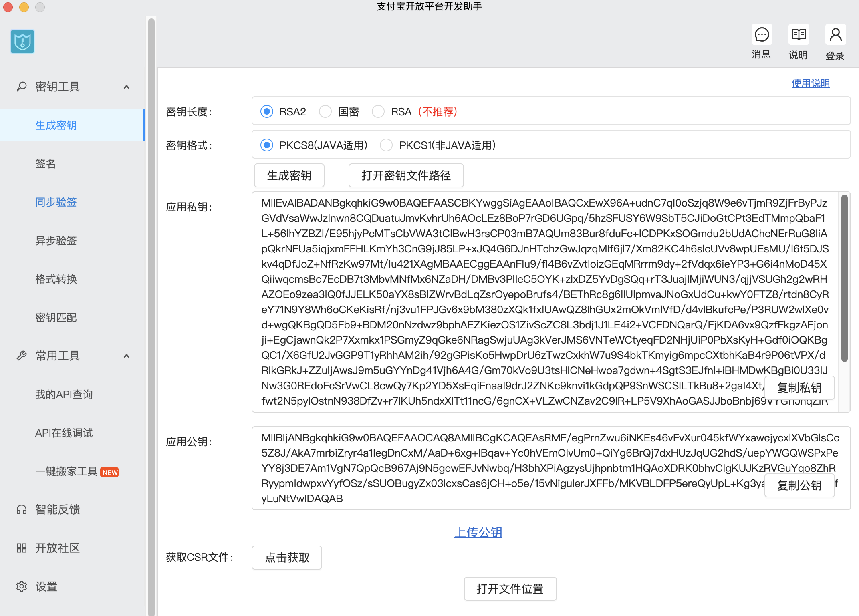Click the 打开文件位置 button
The image size is (859, 616).
[510, 589]
